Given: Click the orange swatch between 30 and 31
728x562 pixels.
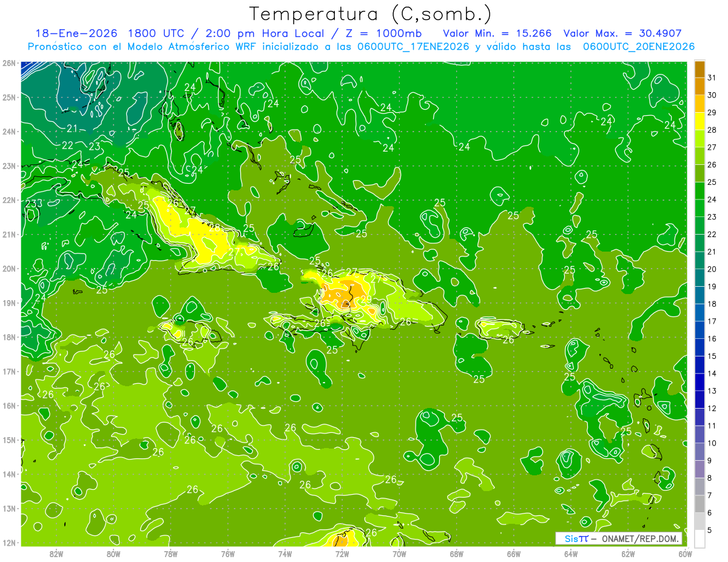Looking at the screenshot, I should coord(699,86).
